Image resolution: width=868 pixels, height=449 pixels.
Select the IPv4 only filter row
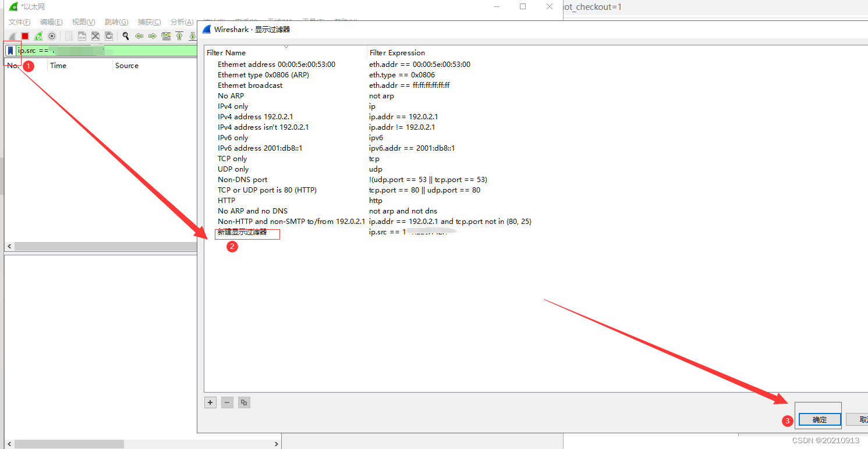coord(233,106)
